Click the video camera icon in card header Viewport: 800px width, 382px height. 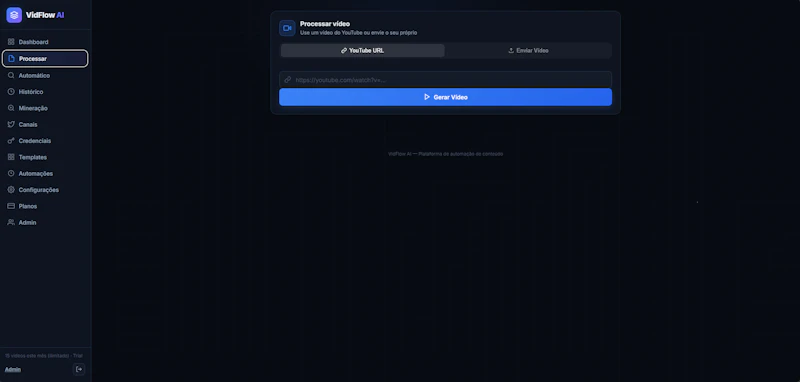coord(287,28)
